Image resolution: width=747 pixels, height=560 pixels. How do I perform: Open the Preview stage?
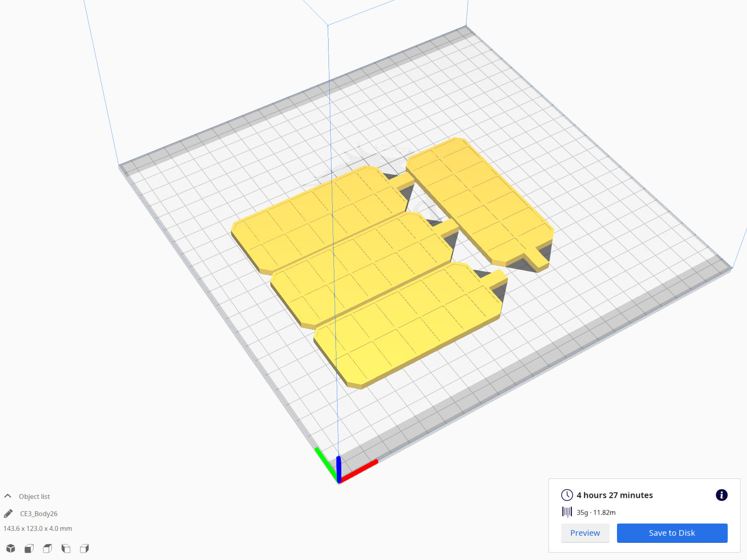coord(585,533)
